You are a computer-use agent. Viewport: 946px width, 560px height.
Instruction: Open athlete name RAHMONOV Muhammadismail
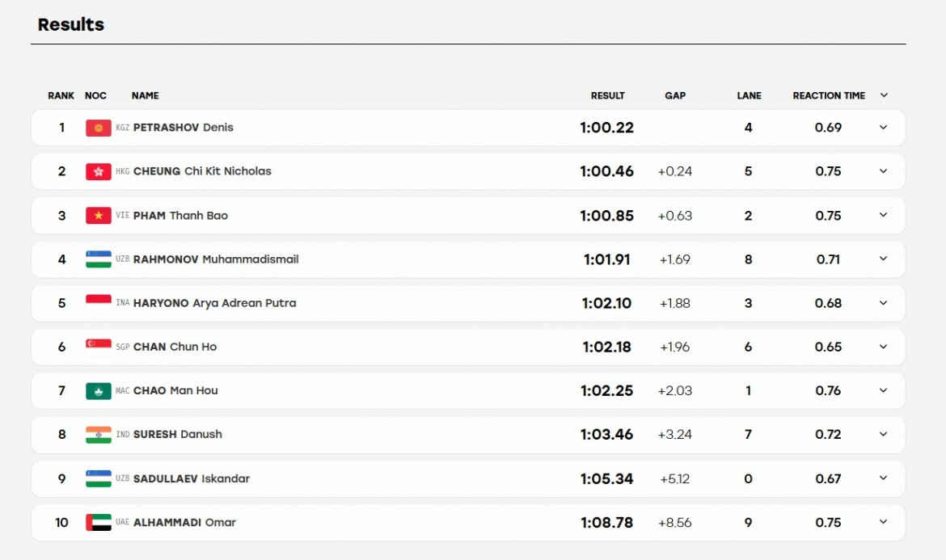point(216,259)
